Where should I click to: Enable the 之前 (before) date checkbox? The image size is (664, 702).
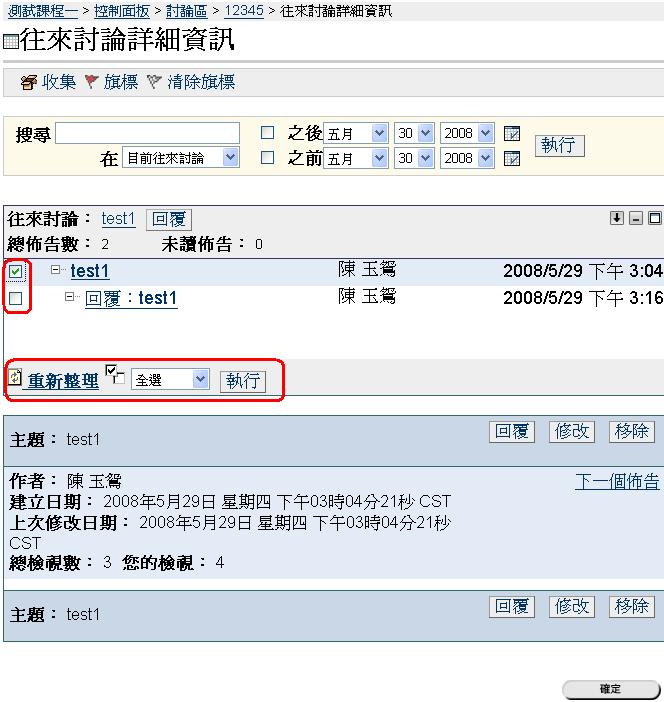(267, 158)
